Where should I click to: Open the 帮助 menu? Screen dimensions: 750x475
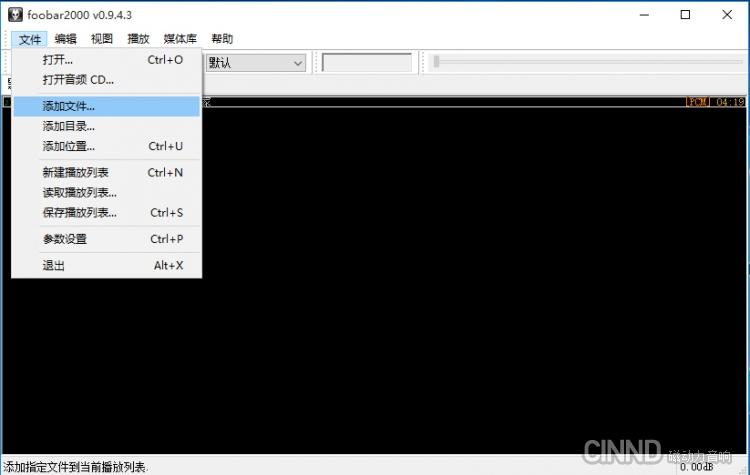(222, 39)
